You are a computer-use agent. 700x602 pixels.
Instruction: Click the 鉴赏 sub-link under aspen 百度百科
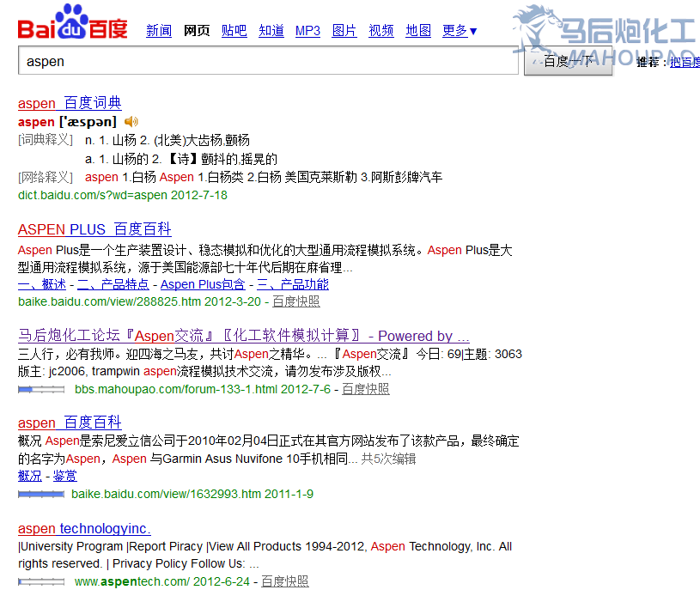[x=64, y=476]
